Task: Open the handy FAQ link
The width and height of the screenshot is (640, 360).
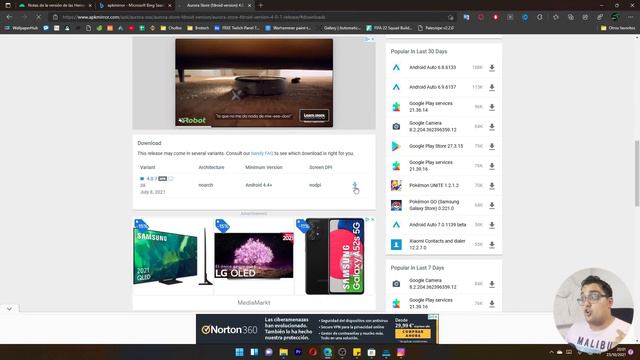Action: click(x=262, y=153)
